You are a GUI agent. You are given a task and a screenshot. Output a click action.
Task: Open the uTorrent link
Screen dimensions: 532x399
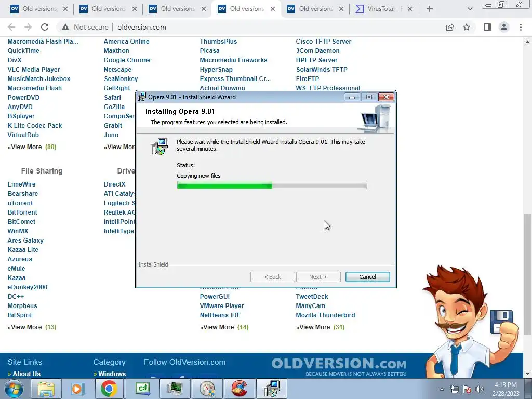coord(20,203)
